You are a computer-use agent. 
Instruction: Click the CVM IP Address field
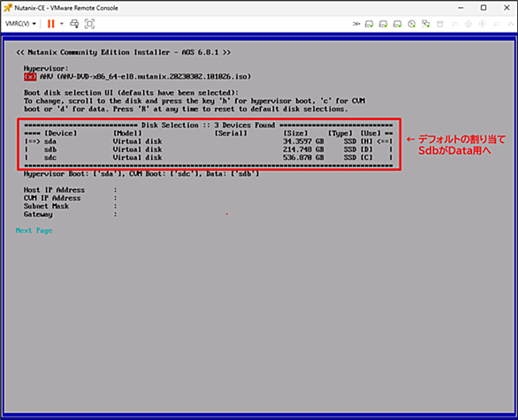pos(70,198)
